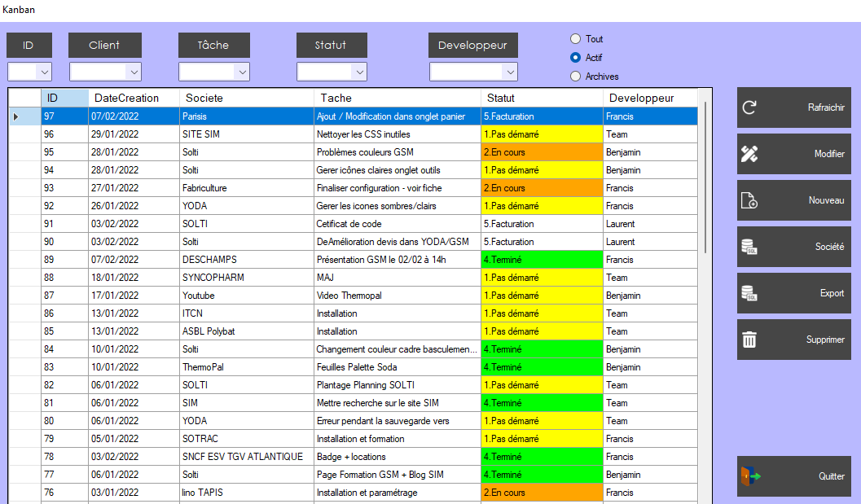Select the Tout radio option
This screenshot has height=504, width=861.
tap(575, 39)
